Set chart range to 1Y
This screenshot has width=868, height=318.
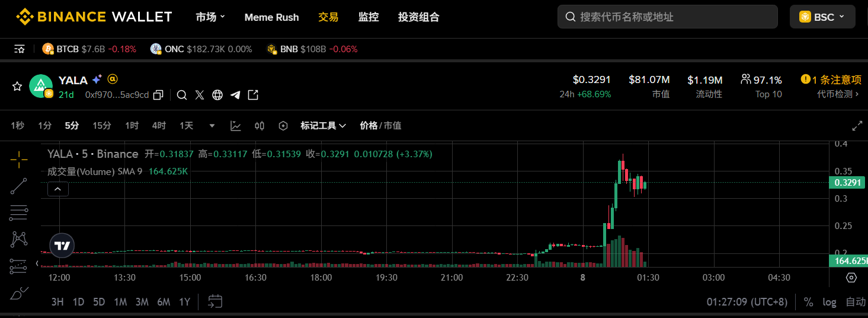[184, 302]
